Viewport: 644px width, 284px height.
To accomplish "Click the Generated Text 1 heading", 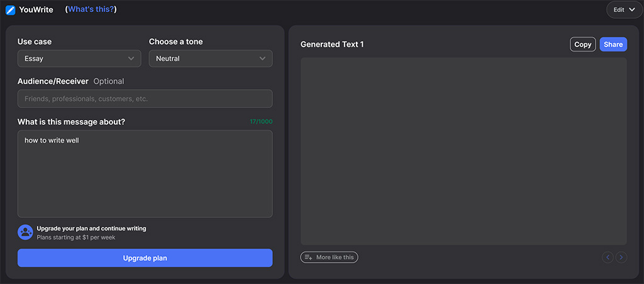I will (332, 45).
